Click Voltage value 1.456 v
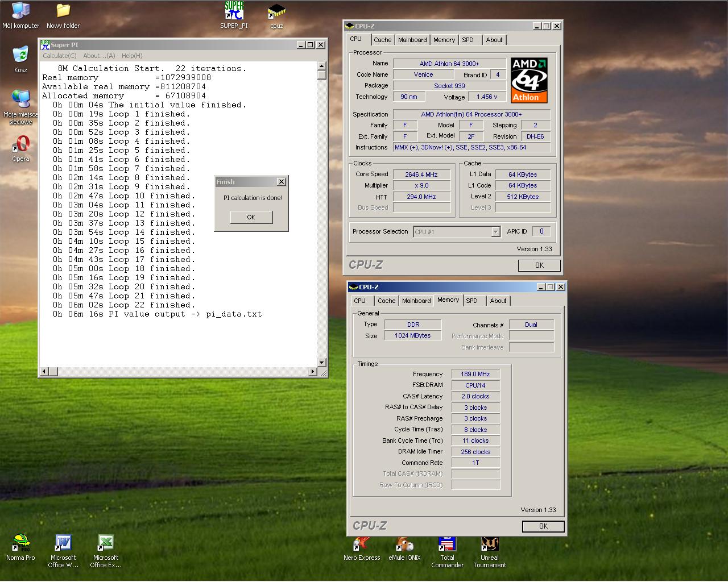The height and width of the screenshot is (582, 728). pos(487,97)
